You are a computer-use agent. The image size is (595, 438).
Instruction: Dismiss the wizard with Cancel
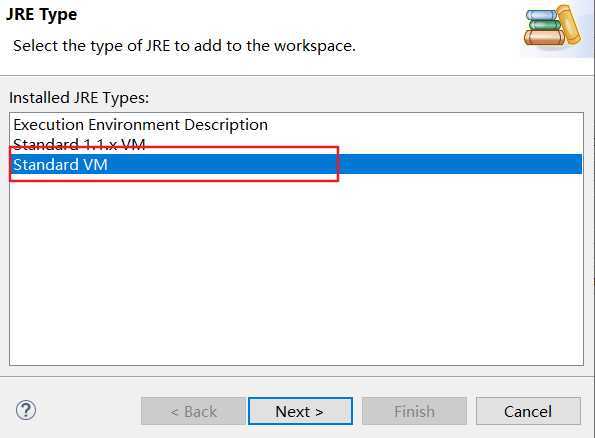[x=528, y=411]
